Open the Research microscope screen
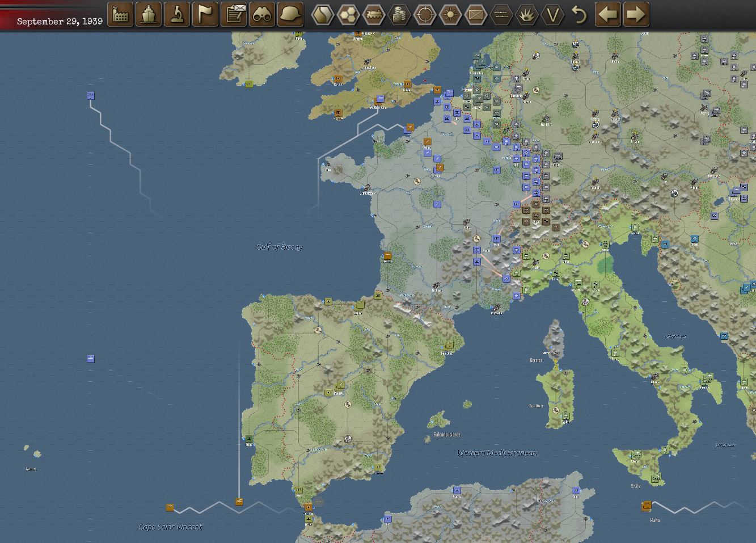This screenshot has width=756, height=543. click(177, 14)
